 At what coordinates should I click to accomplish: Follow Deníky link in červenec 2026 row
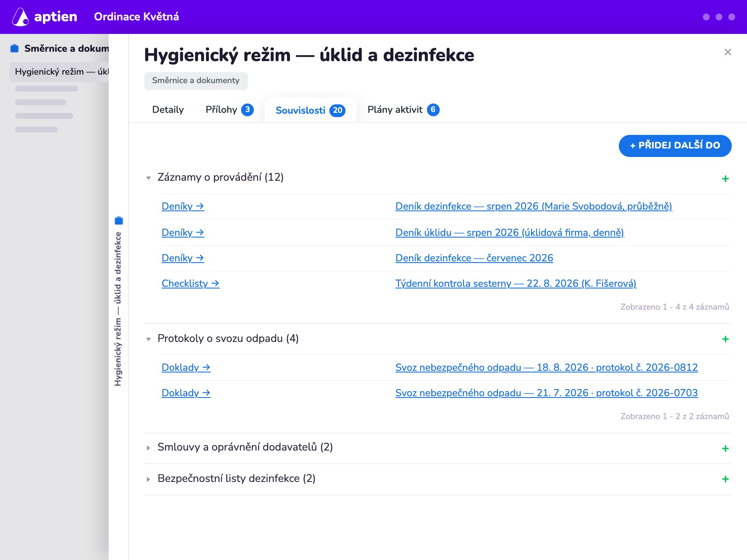click(183, 258)
